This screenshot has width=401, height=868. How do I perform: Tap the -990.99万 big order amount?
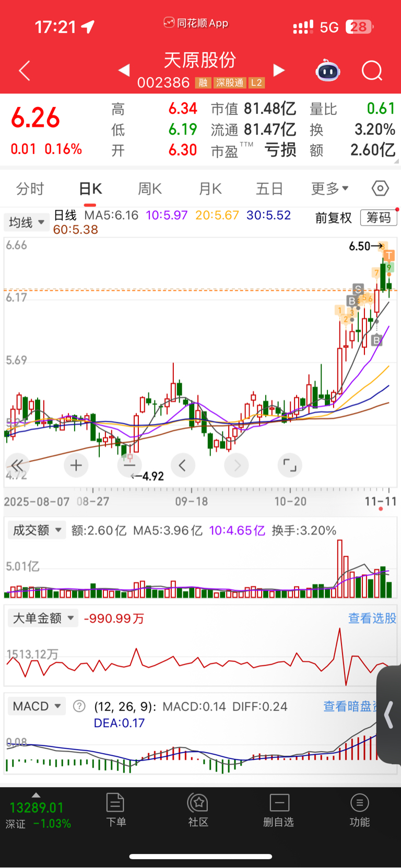(114, 619)
